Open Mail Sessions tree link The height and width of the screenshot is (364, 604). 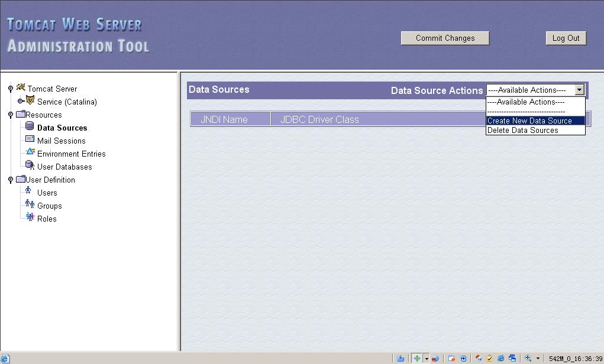(x=62, y=141)
